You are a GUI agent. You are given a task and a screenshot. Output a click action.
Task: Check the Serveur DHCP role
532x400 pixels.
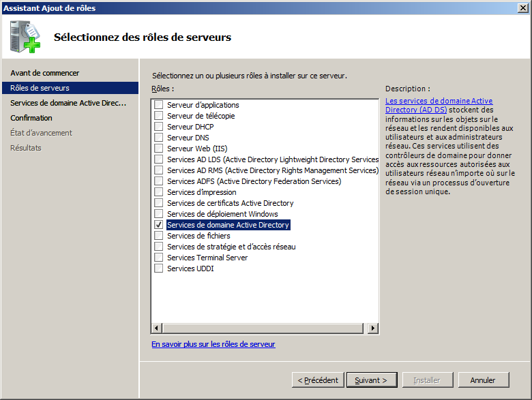click(159, 127)
